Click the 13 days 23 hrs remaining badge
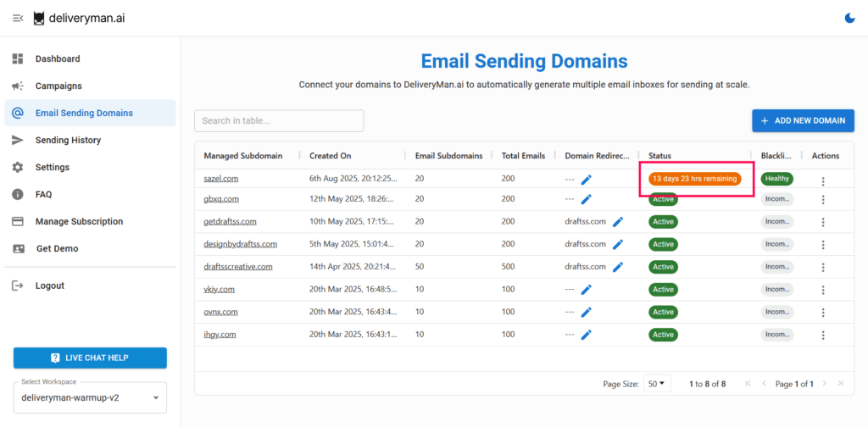Image resolution: width=868 pixels, height=427 pixels. [694, 179]
